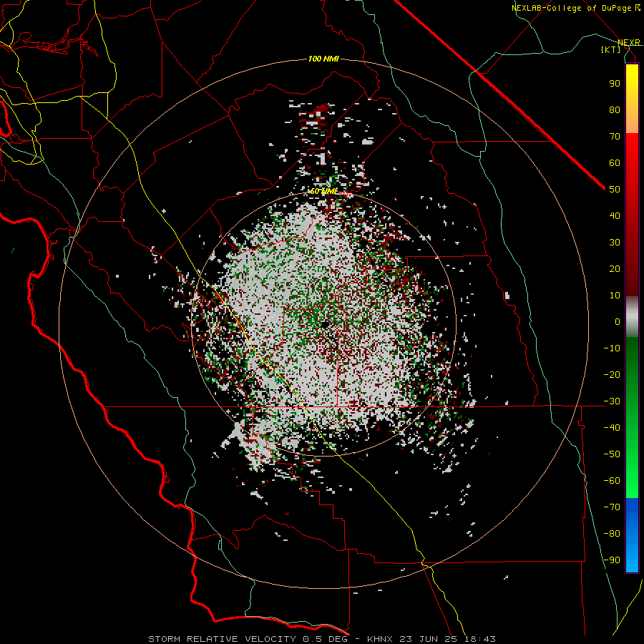Click the -80 knot scale value
The width and height of the screenshot is (644, 644).
[612, 534]
